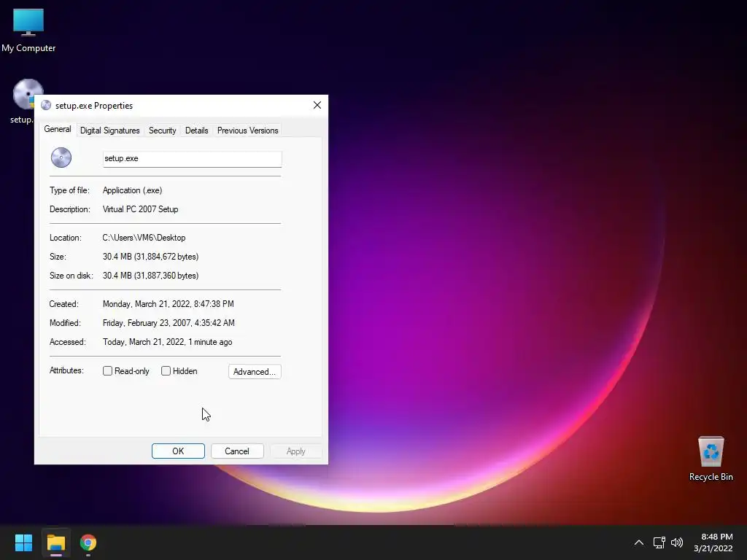Open the network status tray icon

[x=659, y=542]
